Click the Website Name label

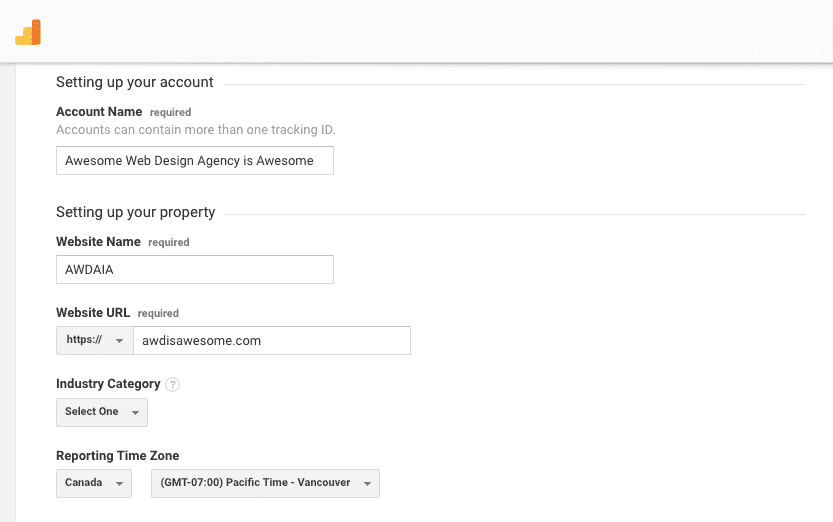[x=98, y=242]
